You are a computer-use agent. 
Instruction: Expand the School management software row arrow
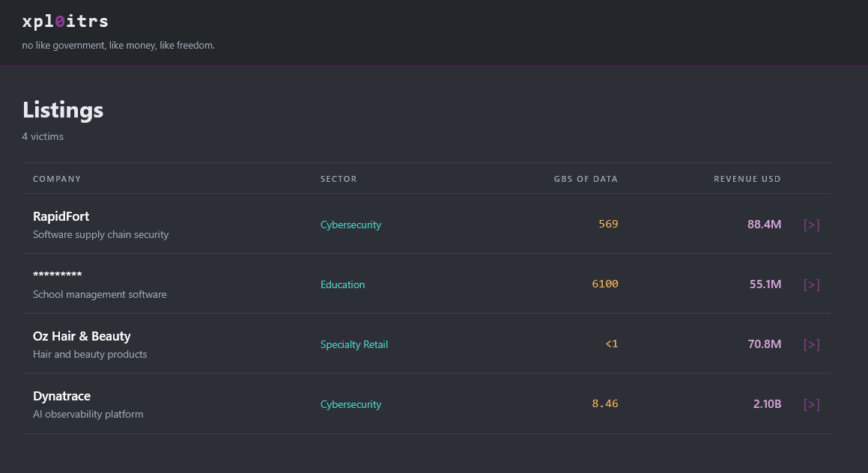point(811,284)
